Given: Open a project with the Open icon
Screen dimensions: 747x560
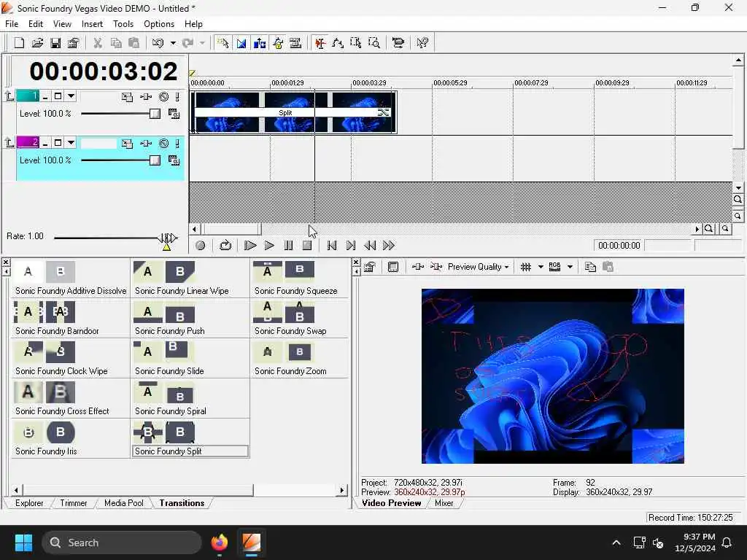Looking at the screenshot, I should 37,43.
